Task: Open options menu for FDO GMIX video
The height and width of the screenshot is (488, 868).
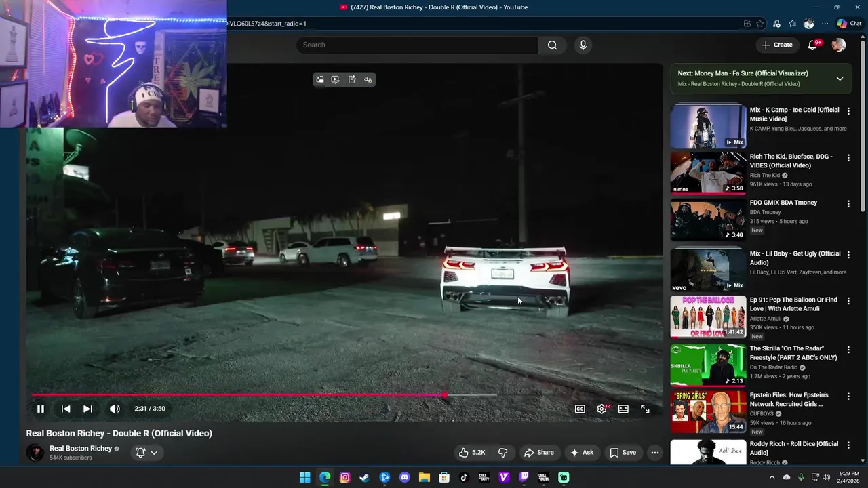Action: click(848, 203)
